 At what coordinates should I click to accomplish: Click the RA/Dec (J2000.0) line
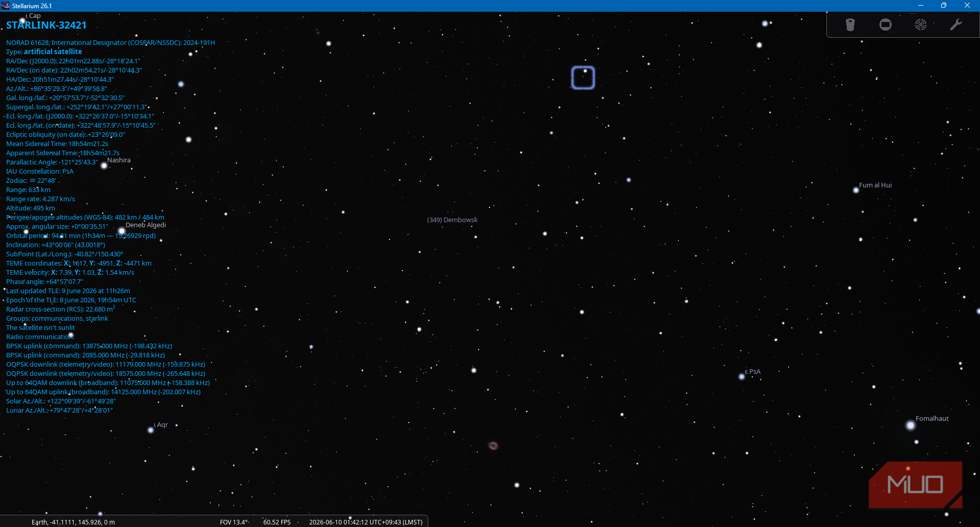tap(73, 61)
